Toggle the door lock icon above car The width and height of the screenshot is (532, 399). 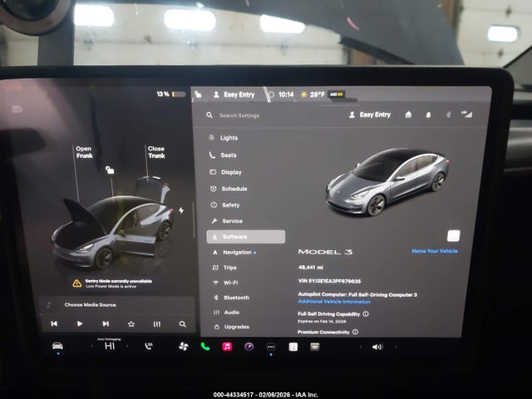tap(110, 170)
